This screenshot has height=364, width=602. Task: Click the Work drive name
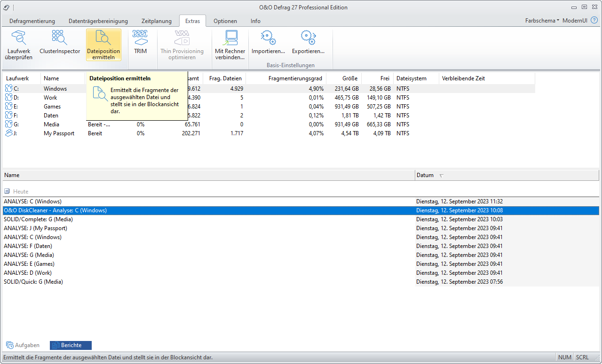(50, 98)
